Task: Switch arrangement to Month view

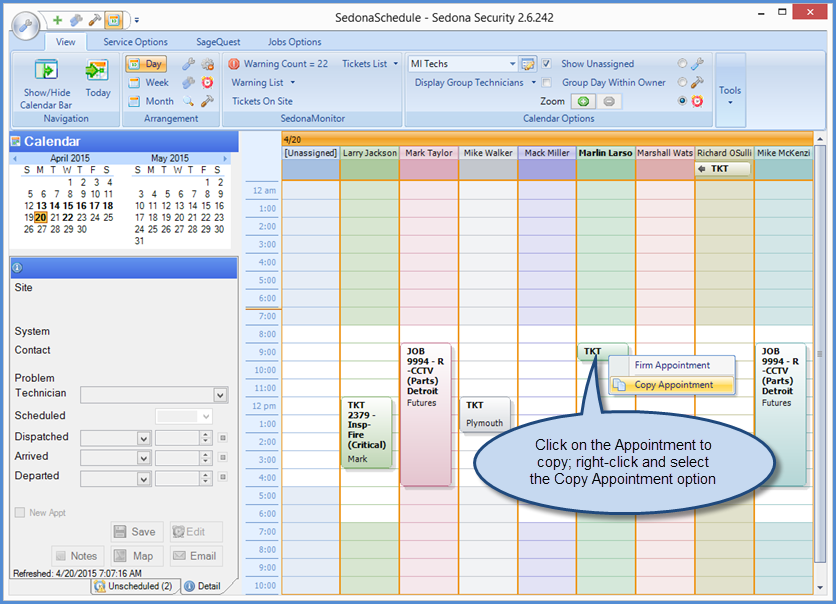Action: click(152, 101)
